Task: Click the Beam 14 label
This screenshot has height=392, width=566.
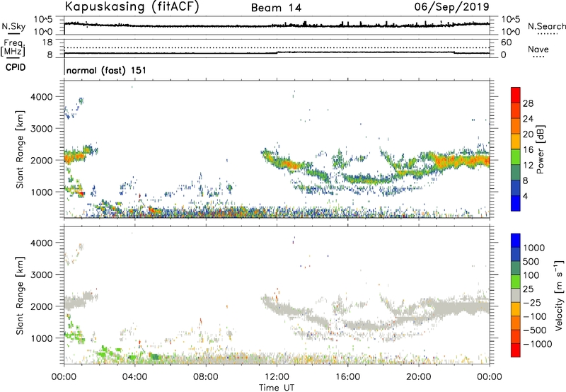Action: coord(276,8)
